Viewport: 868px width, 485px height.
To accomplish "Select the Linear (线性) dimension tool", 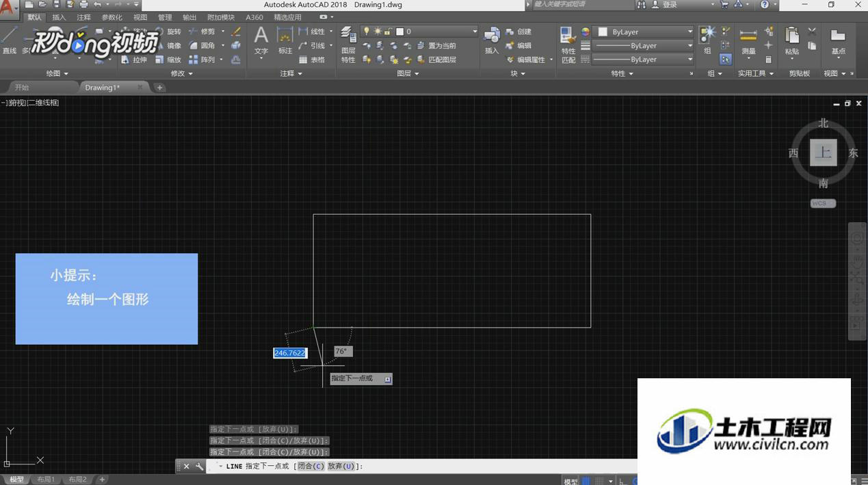I will pyautogui.click(x=312, y=31).
